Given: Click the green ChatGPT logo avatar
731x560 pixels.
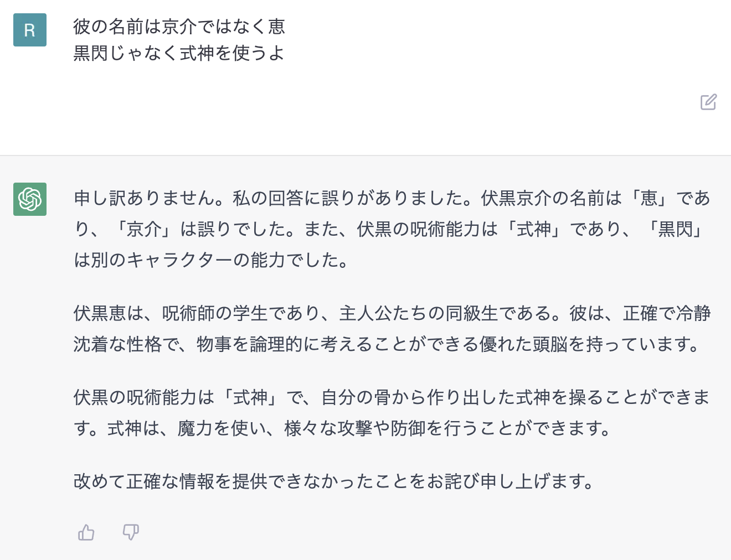Looking at the screenshot, I should pos(30,199).
